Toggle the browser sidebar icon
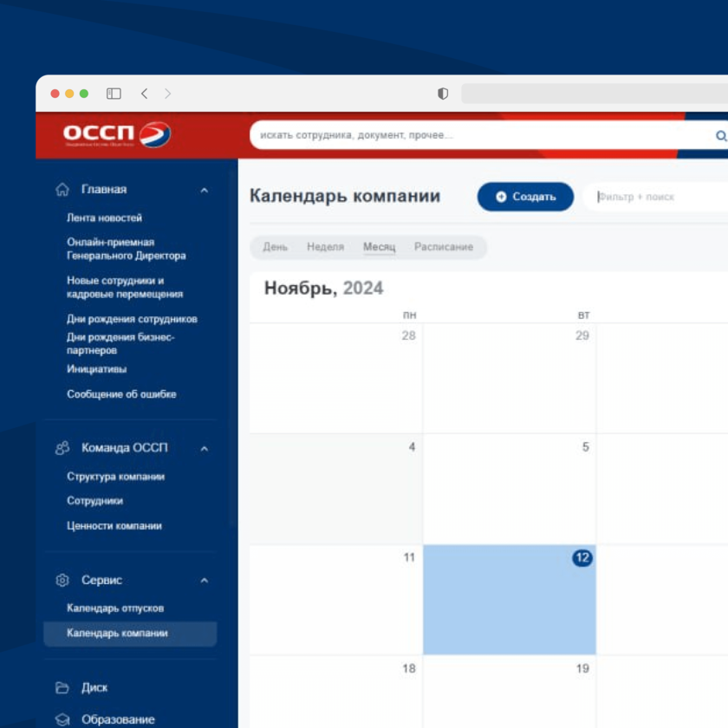Image resolution: width=728 pixels, height=728 pixels. (x=114, y=94)
